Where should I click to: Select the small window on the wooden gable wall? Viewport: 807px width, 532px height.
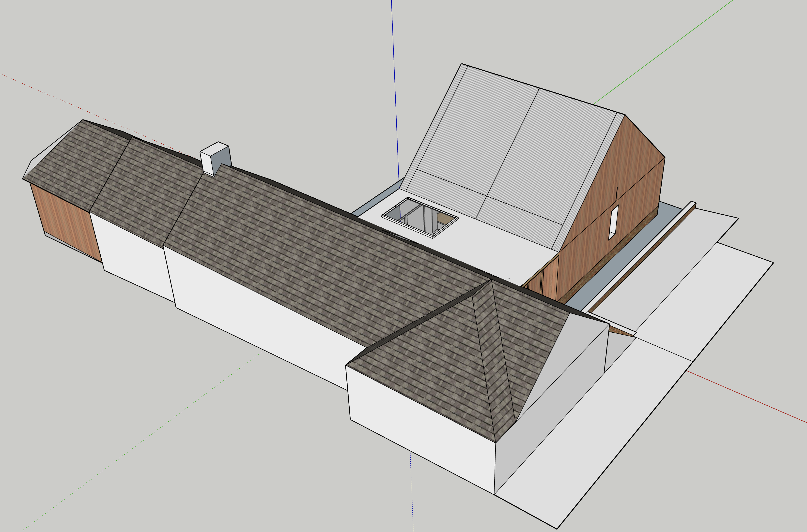coord(613,222)
